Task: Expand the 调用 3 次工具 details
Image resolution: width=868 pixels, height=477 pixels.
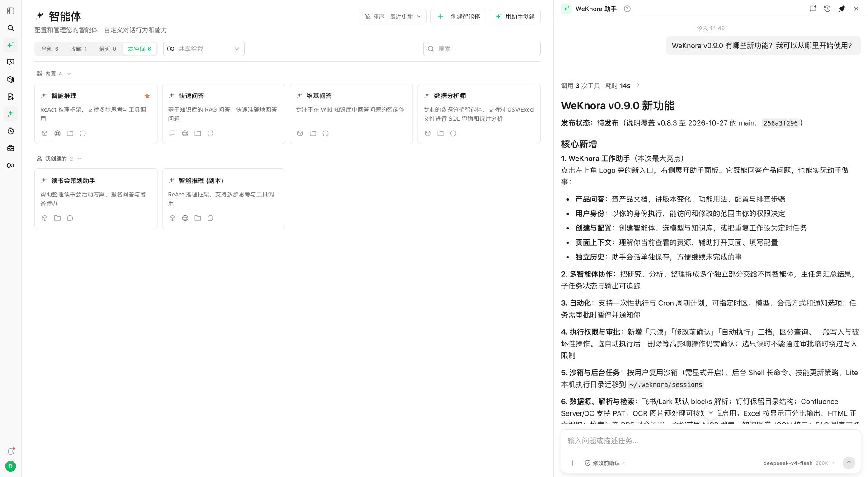Action: point(600,85)
